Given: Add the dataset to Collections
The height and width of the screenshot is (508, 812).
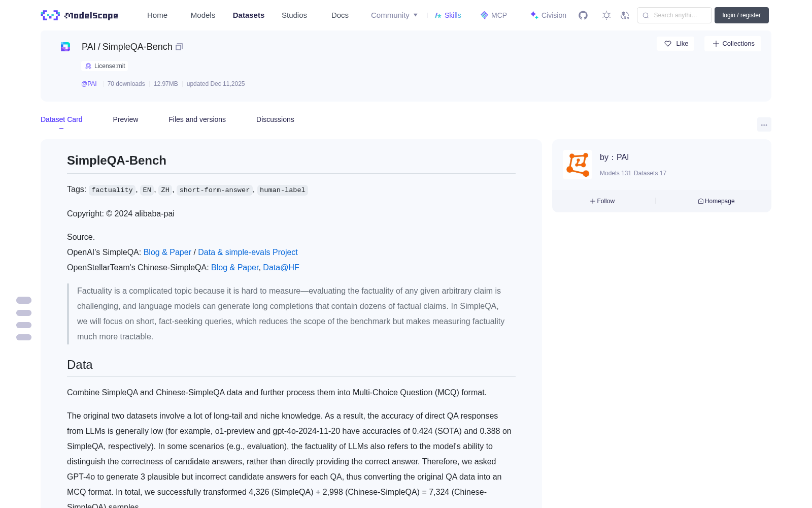Looking at the screenshot, I should (x=733, y=44).
